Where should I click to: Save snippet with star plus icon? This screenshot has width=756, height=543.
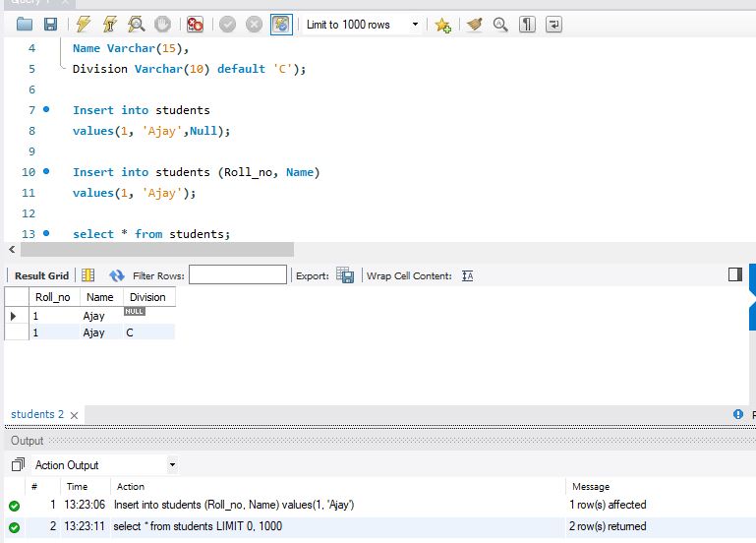click(x=442, y=25)
